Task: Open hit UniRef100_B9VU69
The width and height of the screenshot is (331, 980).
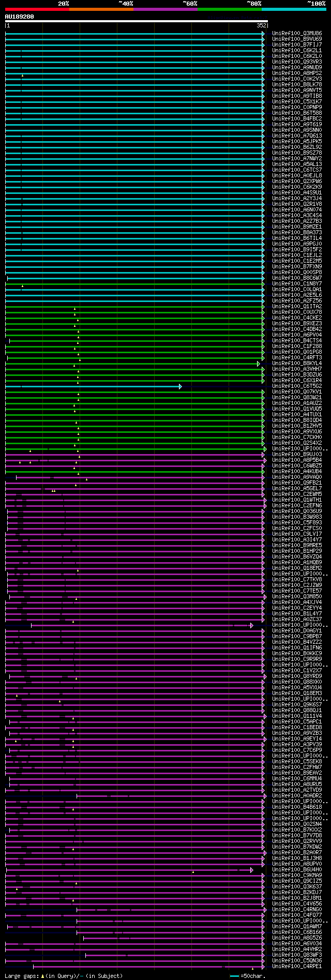Action: point(297,39)
